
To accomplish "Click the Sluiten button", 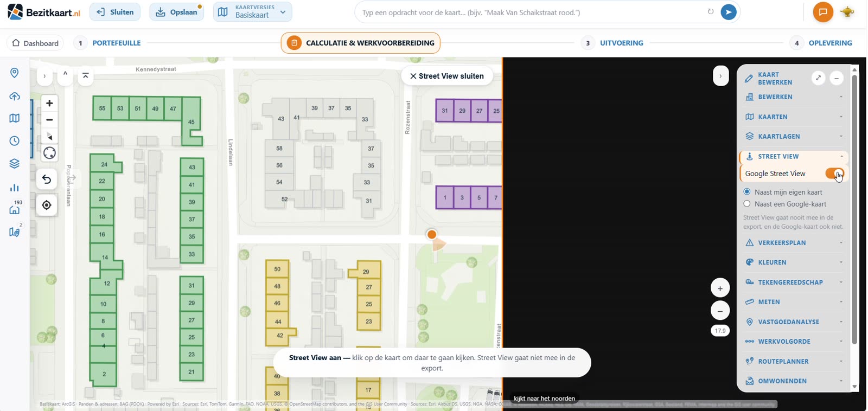I will (115, 12).
